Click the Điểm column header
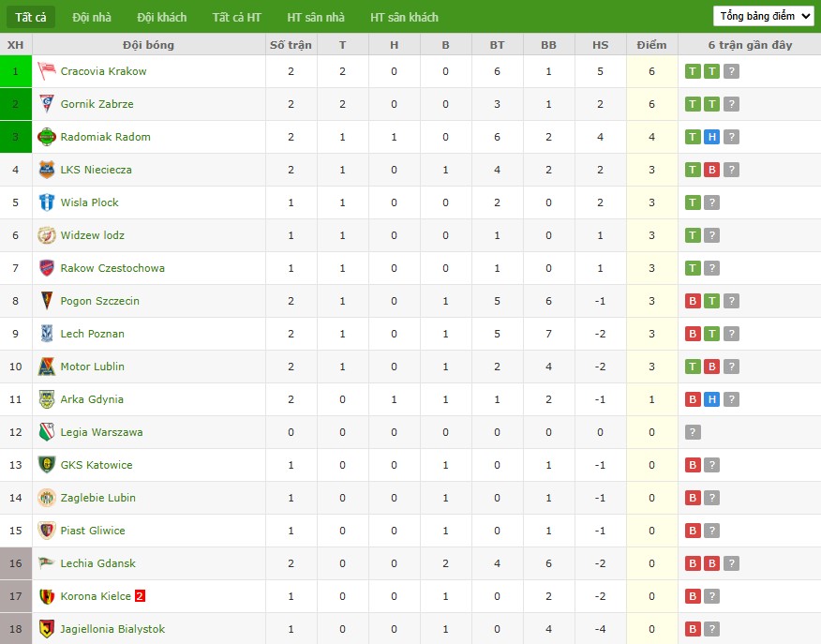The height and width of the screenshot is (644, 821). tap(652, 45)
